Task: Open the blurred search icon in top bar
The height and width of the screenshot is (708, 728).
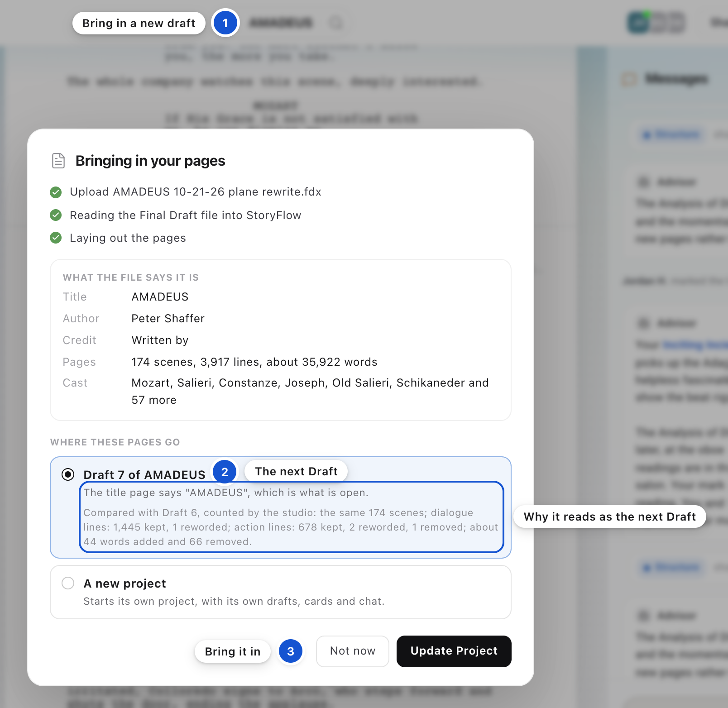Action: (336, 23)
